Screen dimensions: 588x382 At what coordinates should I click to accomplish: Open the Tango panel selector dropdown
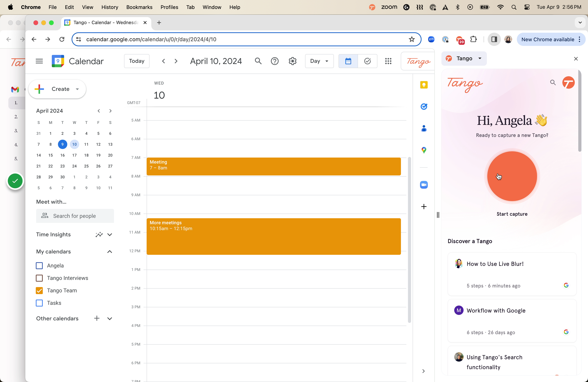[x=464, y=59]
